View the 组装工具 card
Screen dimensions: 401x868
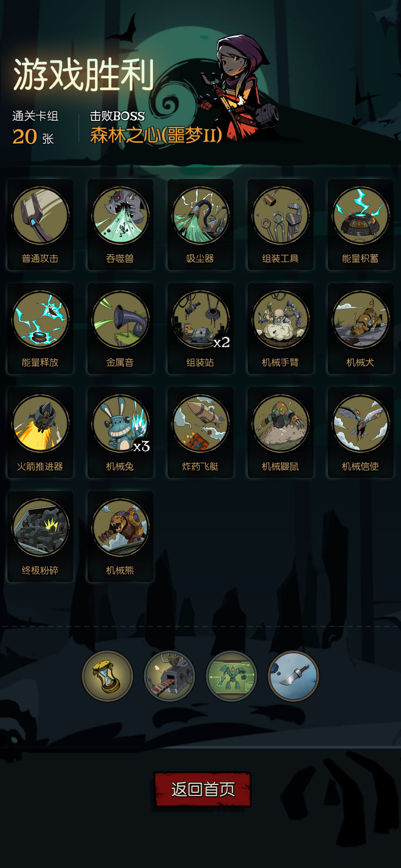point(281,224)
